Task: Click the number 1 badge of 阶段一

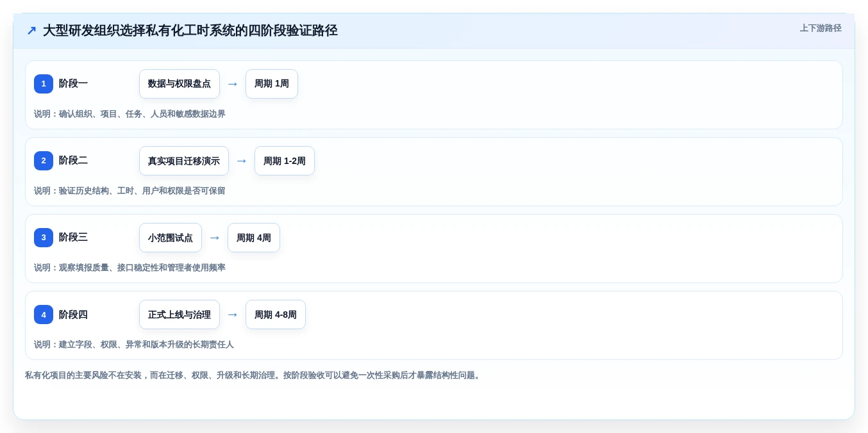Action: click(44, 84)
